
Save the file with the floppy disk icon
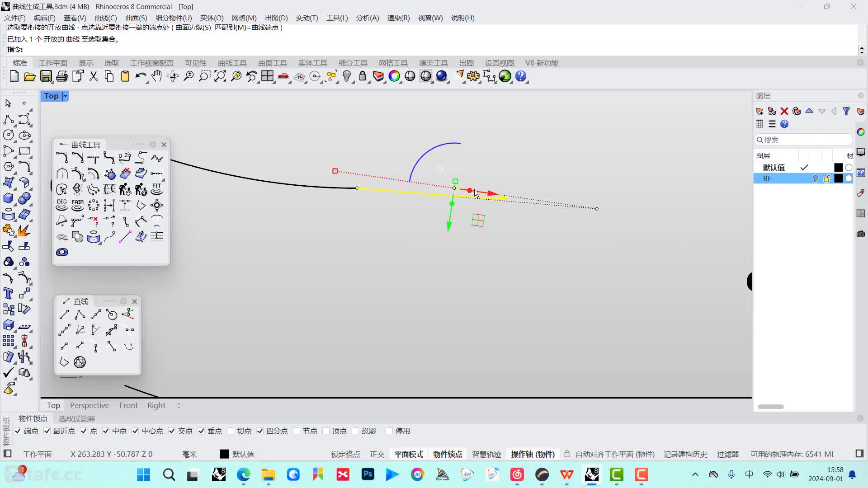pyautogui.click(x=46, y=76)
